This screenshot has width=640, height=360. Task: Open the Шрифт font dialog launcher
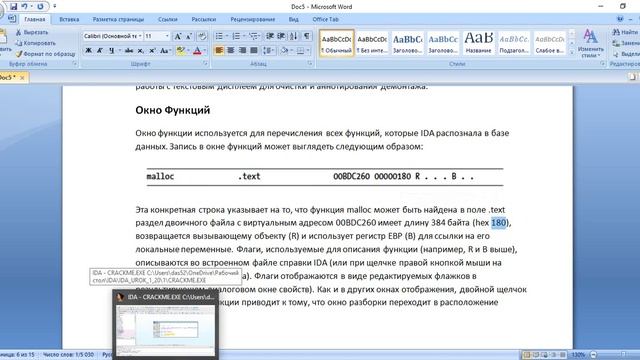click(x=205, y=64)
